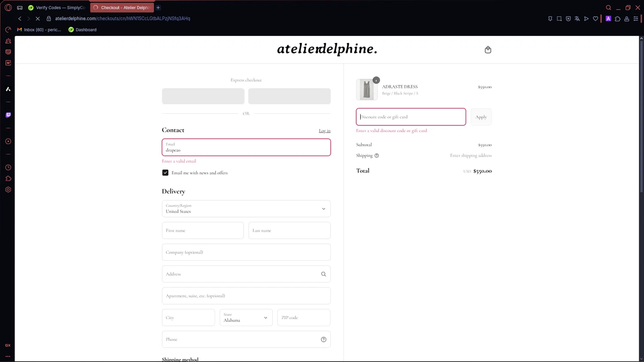Screen dimensions: 644x362
Task: Open Twitch from the sidebar
Action: (8, 115)
